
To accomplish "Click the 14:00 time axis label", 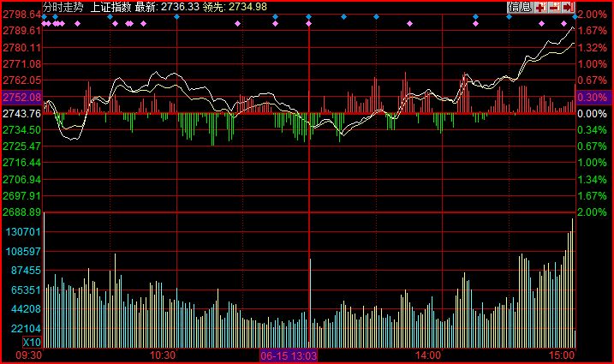I will coord(428,355).
